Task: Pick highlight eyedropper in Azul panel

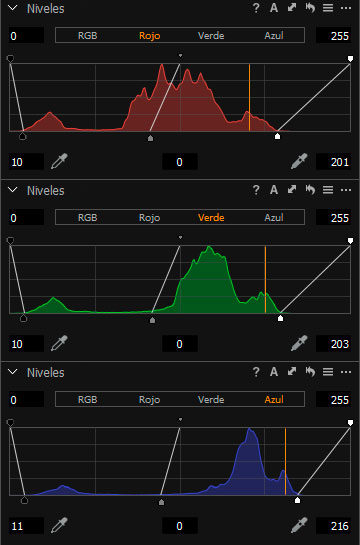Action: 299,525
